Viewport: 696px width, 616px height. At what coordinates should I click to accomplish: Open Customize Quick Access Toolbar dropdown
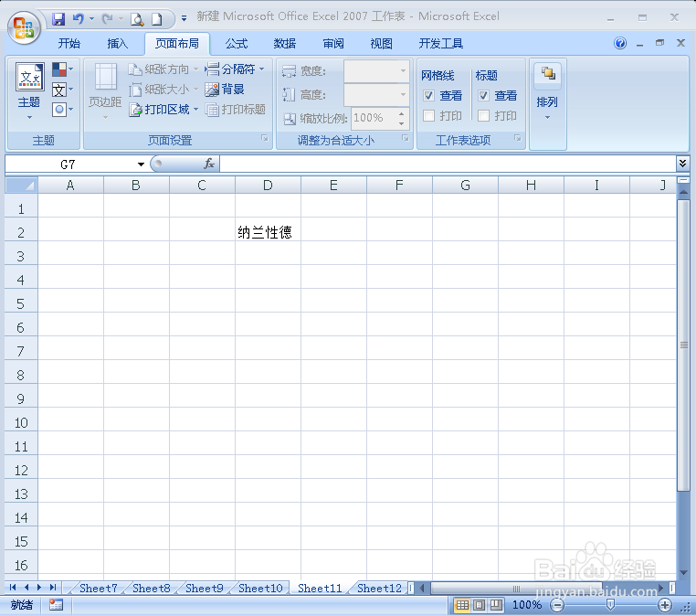184,18
